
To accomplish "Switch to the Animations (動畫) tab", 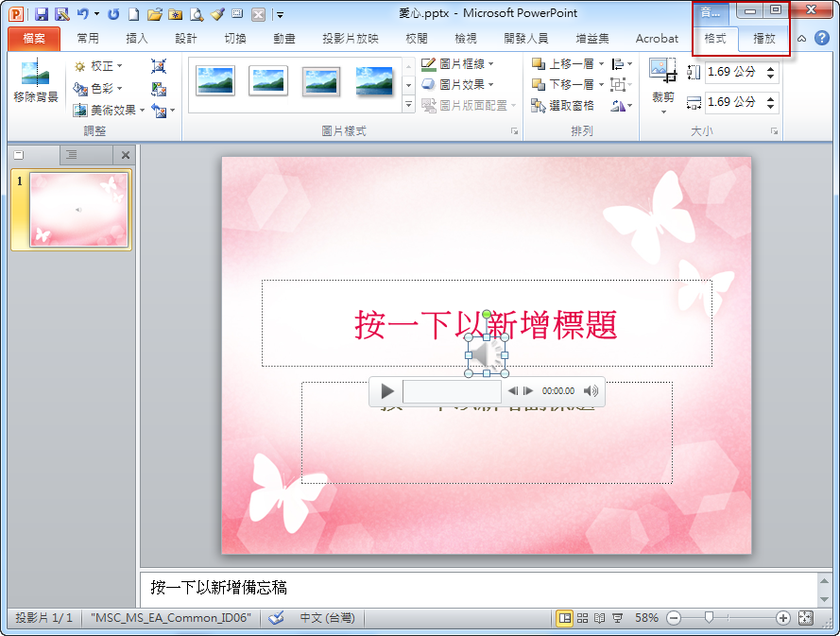I will (x=283, y=38).
